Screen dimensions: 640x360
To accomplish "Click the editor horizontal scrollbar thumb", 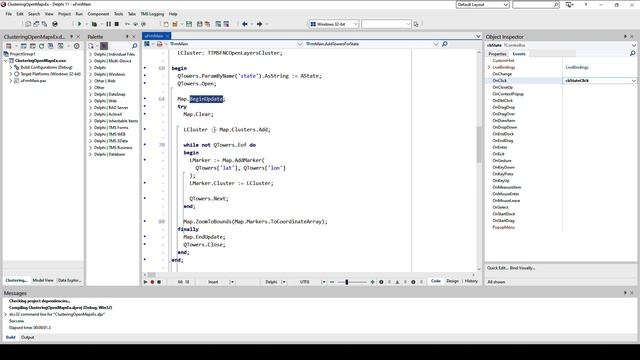I will pos(151,275).
